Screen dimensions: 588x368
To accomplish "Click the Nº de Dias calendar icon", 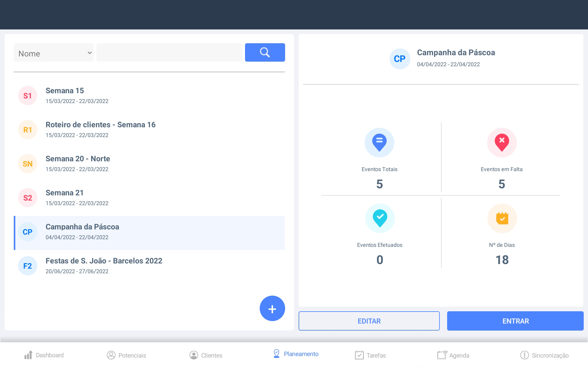I will coord(502,218).
